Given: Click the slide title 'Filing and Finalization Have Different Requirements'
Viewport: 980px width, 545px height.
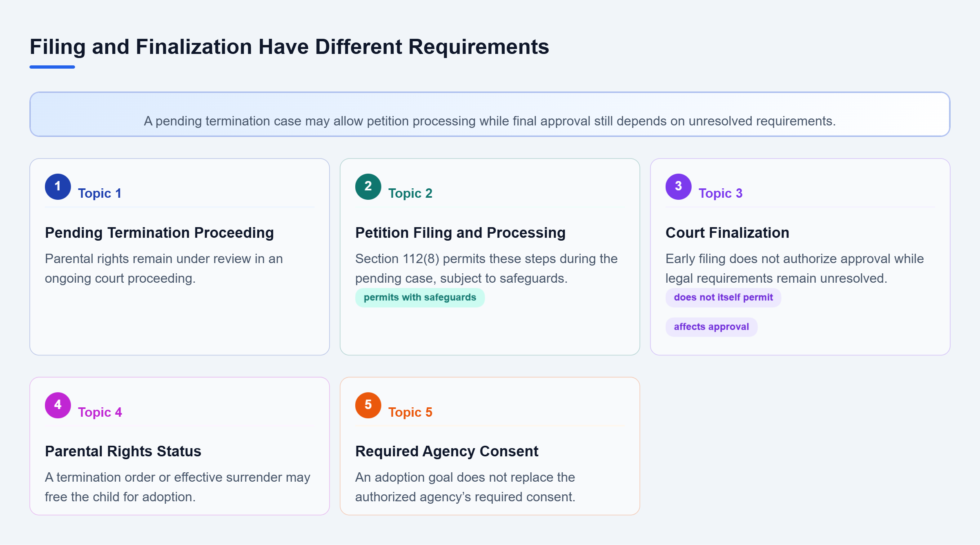Looking at the screenshot, I should [x=289, y=47].
